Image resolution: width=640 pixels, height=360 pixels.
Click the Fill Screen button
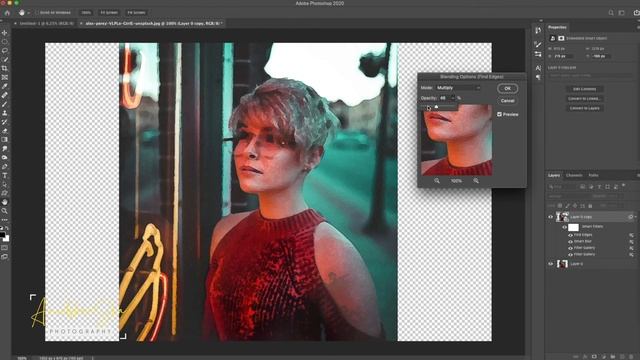[136, 13]
